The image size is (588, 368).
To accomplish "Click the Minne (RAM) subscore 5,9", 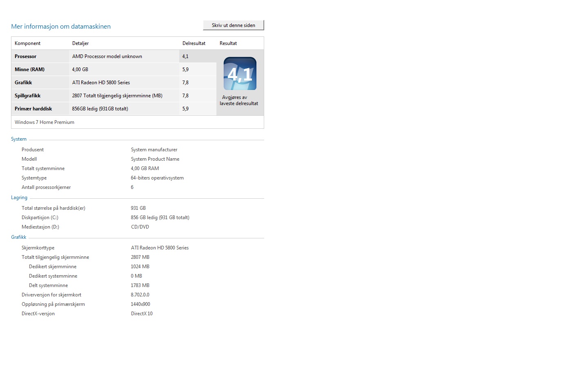I will [185, 70].
